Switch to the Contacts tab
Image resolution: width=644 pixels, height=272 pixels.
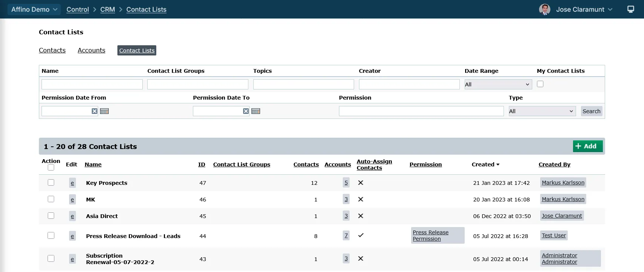tap(52, 51)
